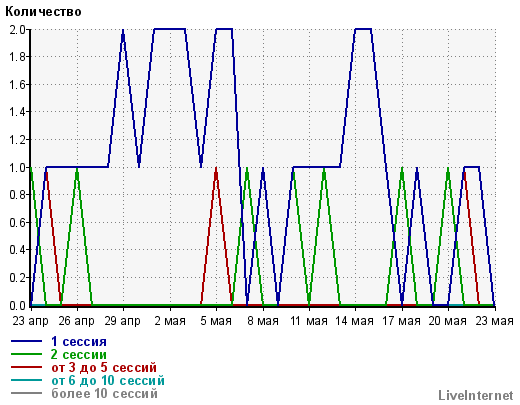This screenshot has width=520, height=405.
Task: Click the '5 мая' date axis label
Action: (x=216, y=321)
